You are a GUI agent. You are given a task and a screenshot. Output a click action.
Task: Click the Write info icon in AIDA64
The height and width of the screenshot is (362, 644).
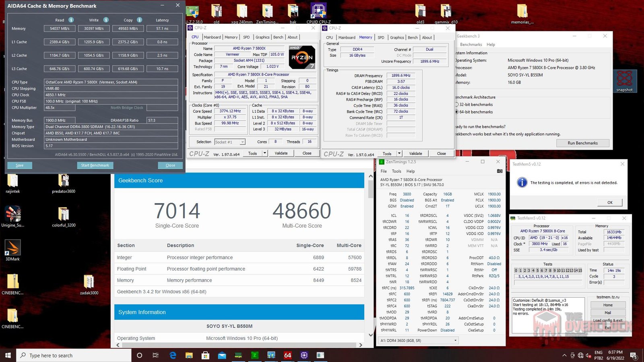click(106, 20)
